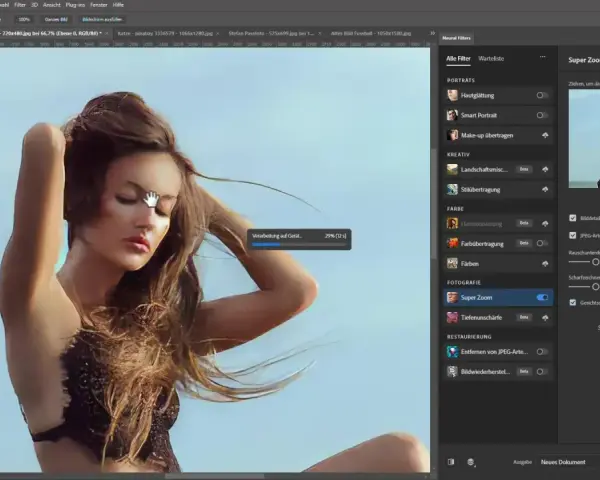Click the Beta badge next to Tiefenunschärfe
Viewport: 600px width, 480px height.
pyautogui.click(x=524, y=317)
